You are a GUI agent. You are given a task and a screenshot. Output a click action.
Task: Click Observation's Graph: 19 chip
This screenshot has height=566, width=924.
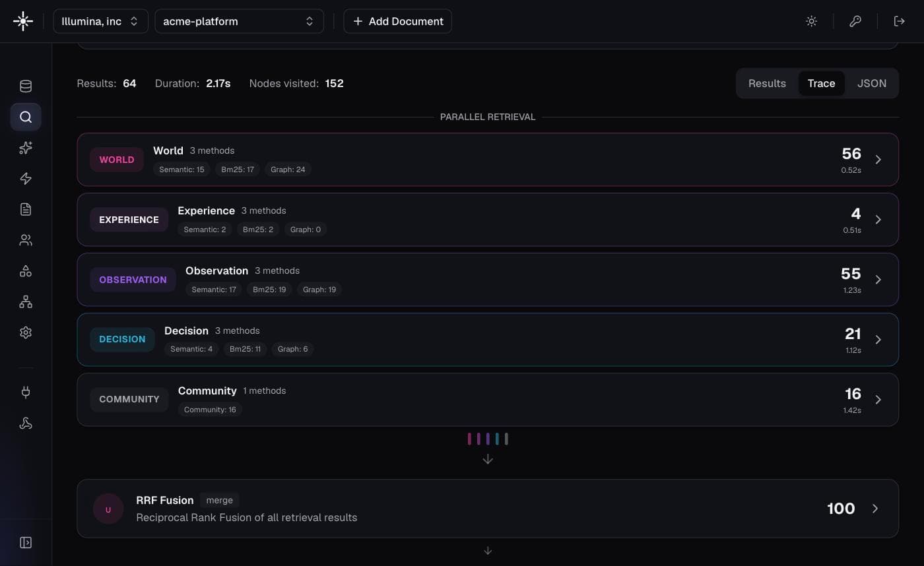pyautogui.click(x=319, y=290)
